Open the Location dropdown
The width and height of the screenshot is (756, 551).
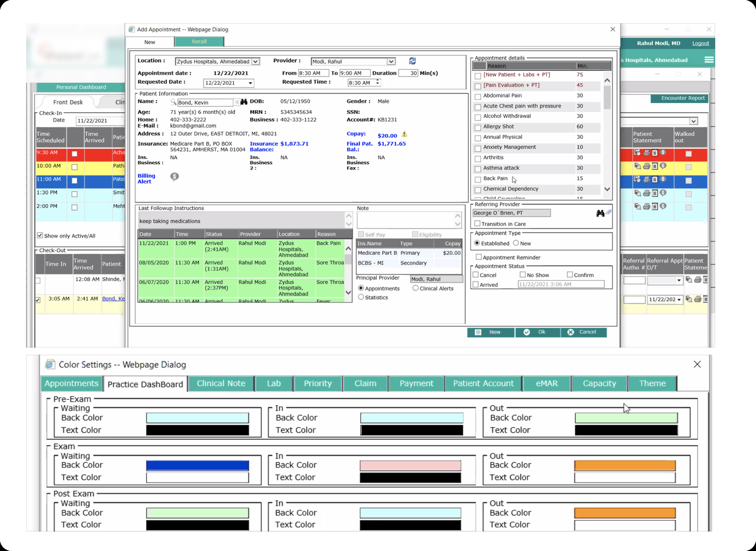click(x=256, y=62)
